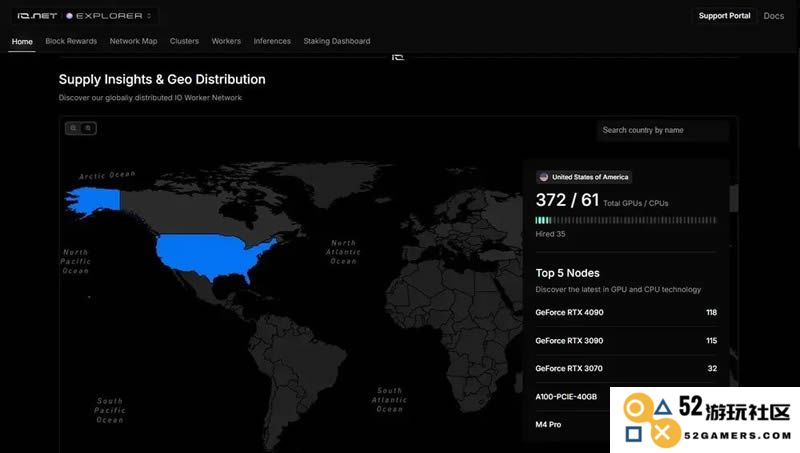Viewport: 800px width, 453px height.
Task: Click the IO.NET logo
Action: (37, 16)
